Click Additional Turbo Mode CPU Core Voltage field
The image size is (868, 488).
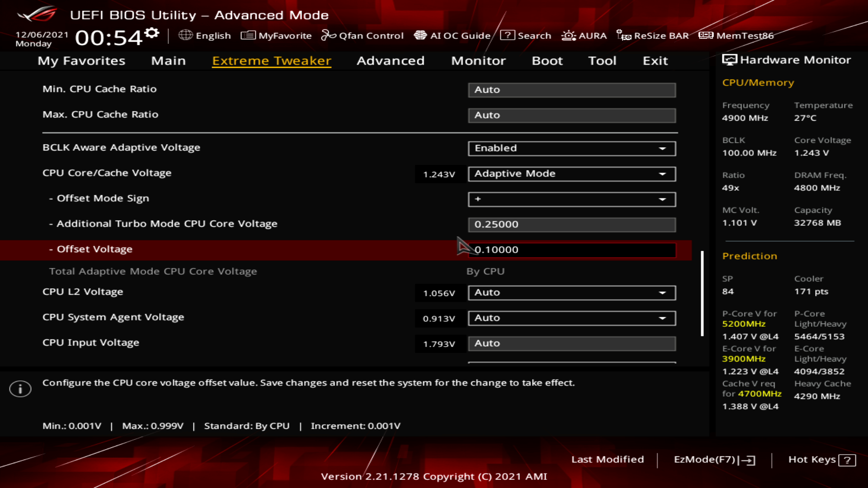click(571, 225)
